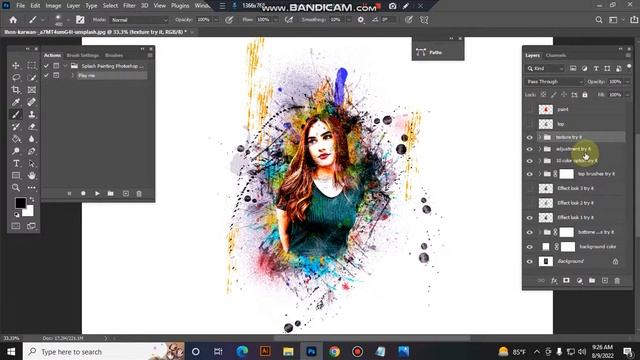
Task: Select the Lasso tool
Action: click(16, 78)
